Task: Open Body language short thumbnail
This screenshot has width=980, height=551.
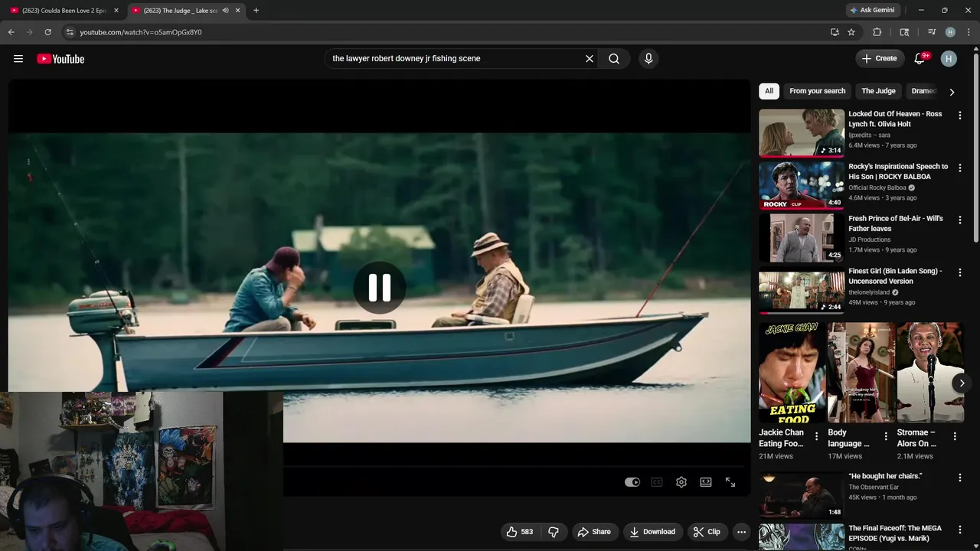Action: click(861, 373)
